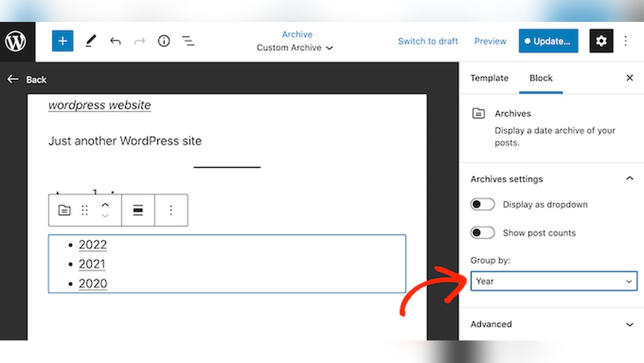Open the List View icon
The height and width of the screenshot is (363, 644).
(x=188, y=41)
